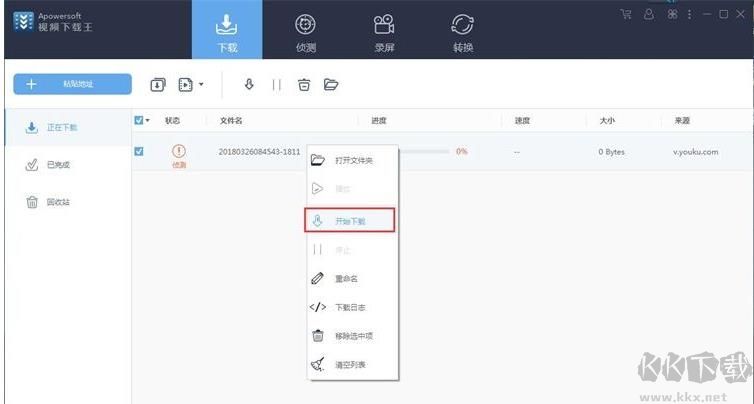Viewport: 754px width, 404px height.
Task: Choose 清空列表 (Clear list) in context menu
Action: (x=352, y=365)
